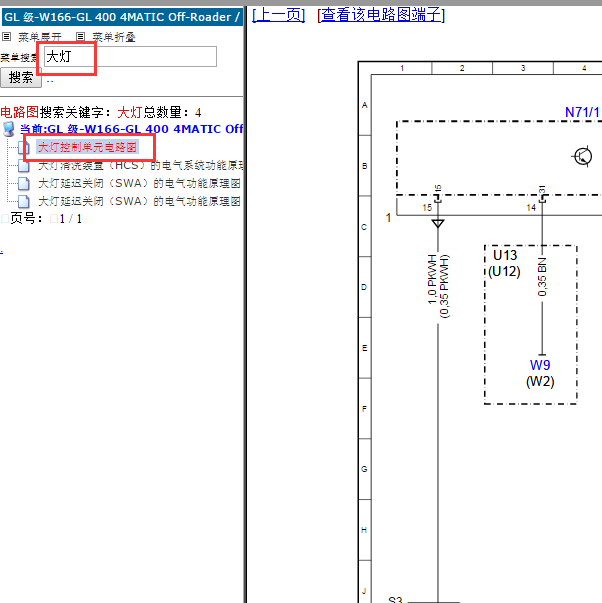Select 大灯控制单元电路图 tree item
The width and height of the screenshot is (602, 603).
87,147
